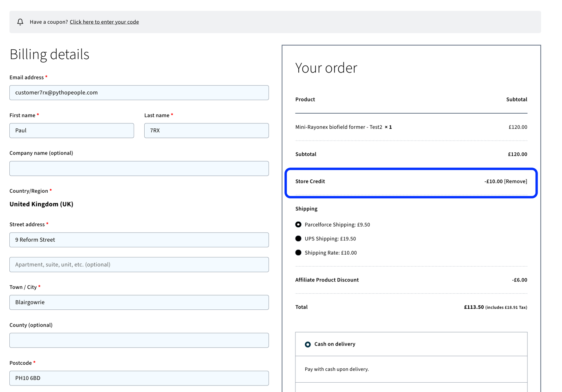Viewport: 562px width, 392px height.
Task: Click the '(includes £18.91 Tax)' note
Action: (506, 308)
